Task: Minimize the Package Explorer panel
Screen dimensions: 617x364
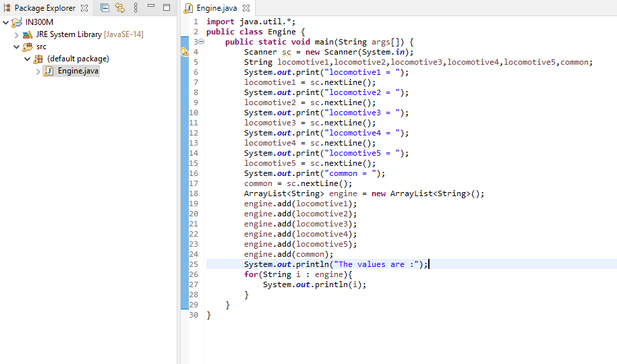Action: pyautogui.click(x=151, y=6)
